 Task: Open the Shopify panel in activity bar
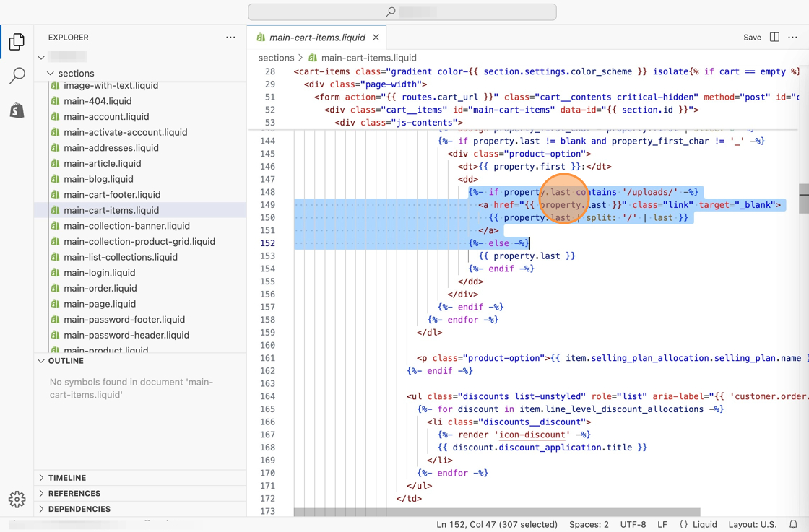(x=17, y=110)
